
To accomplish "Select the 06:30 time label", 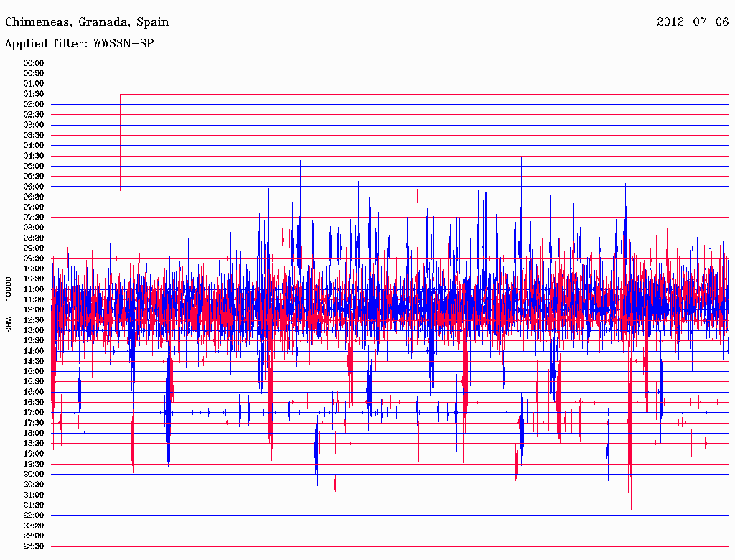I will coord(34,197).
